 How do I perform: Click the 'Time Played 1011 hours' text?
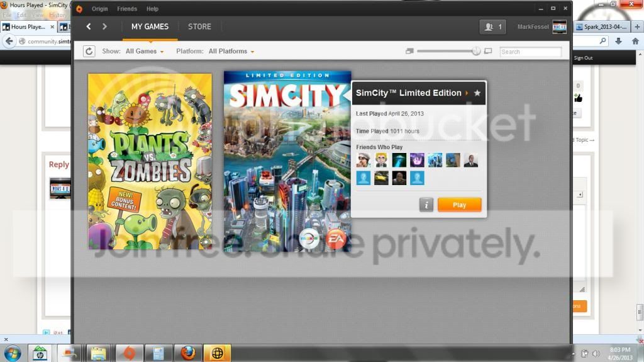pos(387,131)
